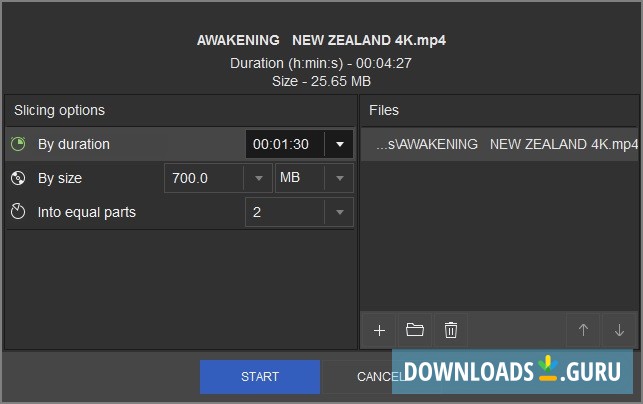Open the 700.0 size value dropdown arrow
This screenshot has width=643, height=404.
[x=258, y=179]
